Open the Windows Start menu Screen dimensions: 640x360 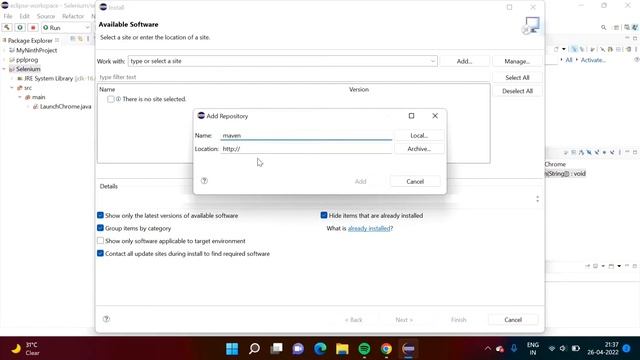[x=232, y=349]
